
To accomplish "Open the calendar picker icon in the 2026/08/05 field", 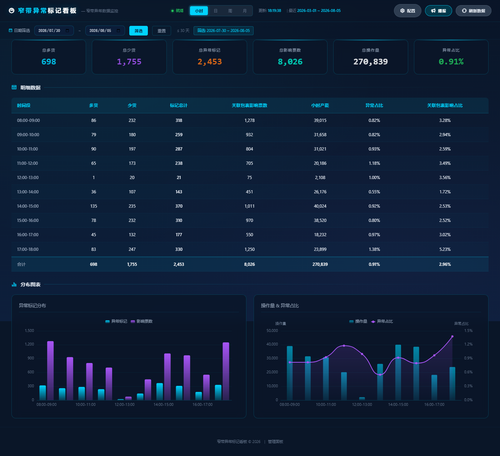I will click(118, 30).
